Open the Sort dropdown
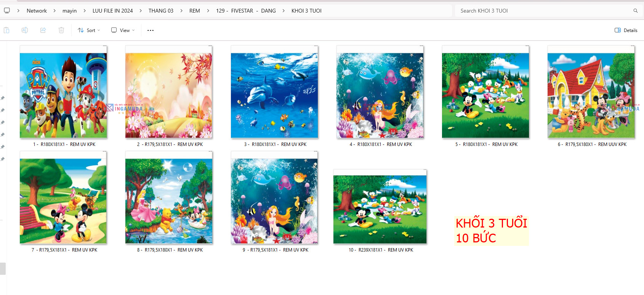 pos(89,30)
